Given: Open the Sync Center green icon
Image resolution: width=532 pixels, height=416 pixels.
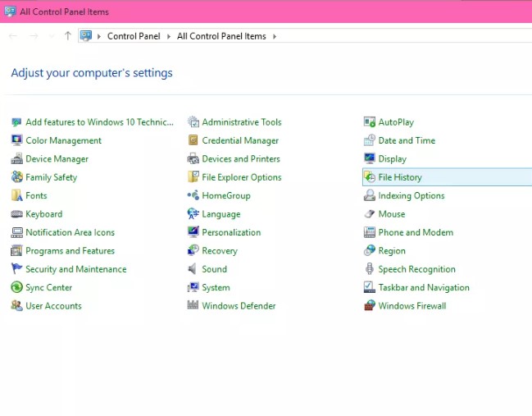Looking at the screenshot, I should pyautogui.click(x=16, y=287).
